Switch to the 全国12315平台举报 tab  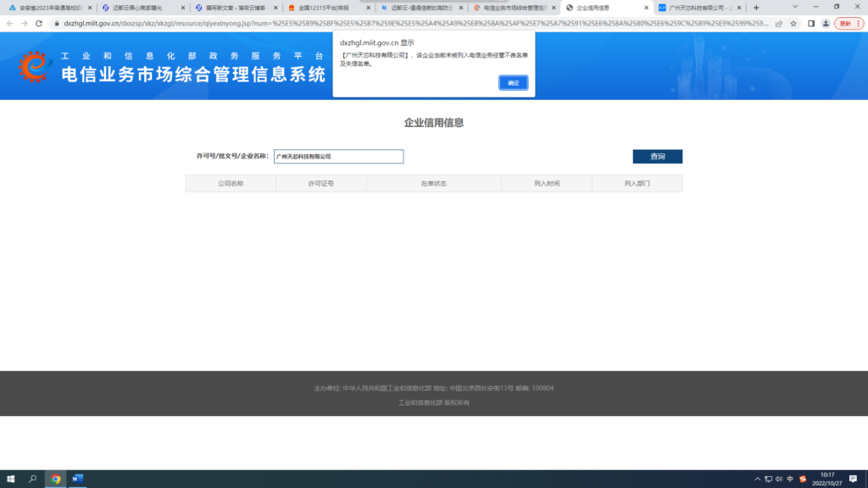coord(322,7)
